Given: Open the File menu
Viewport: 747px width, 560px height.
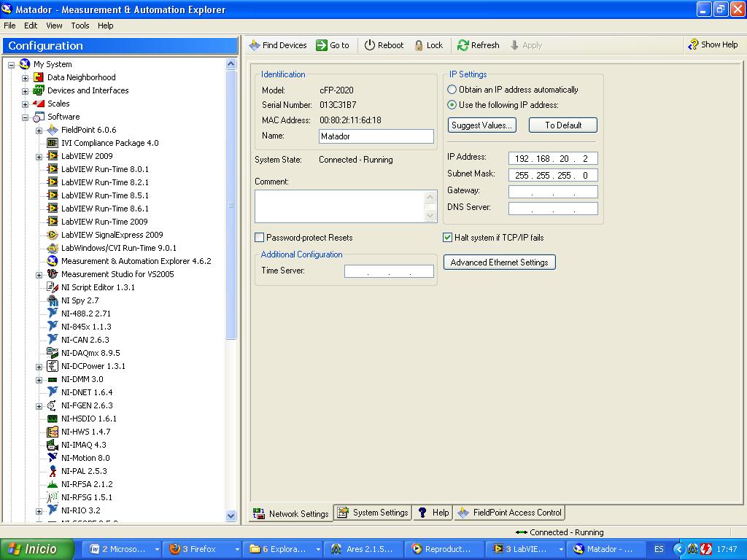Looking at the screenshot, I should click(9, 26).
